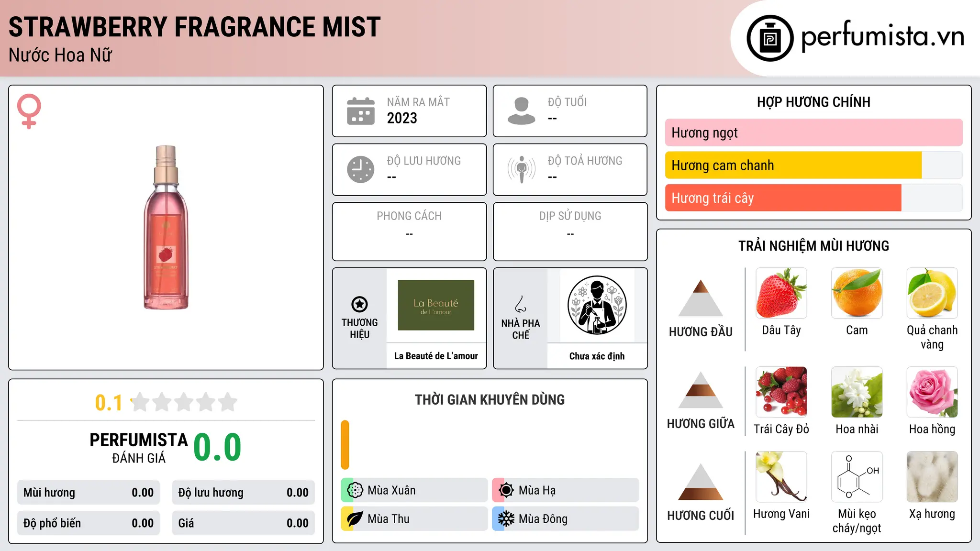This screenshot has height=551, width=980.
Task: Click the sillage icon for Độ toả hương
Action: point(522,169)
